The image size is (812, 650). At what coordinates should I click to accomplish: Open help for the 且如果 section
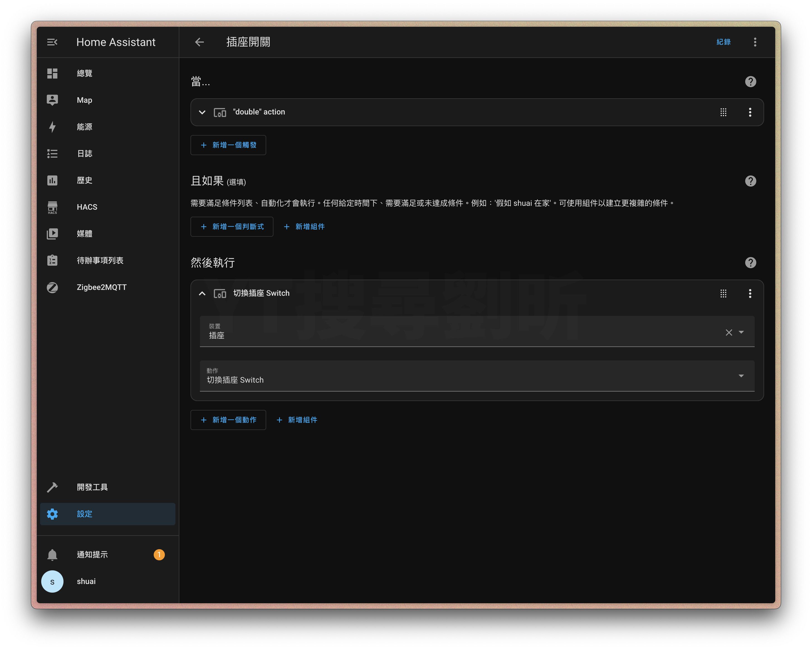[750, 181]
